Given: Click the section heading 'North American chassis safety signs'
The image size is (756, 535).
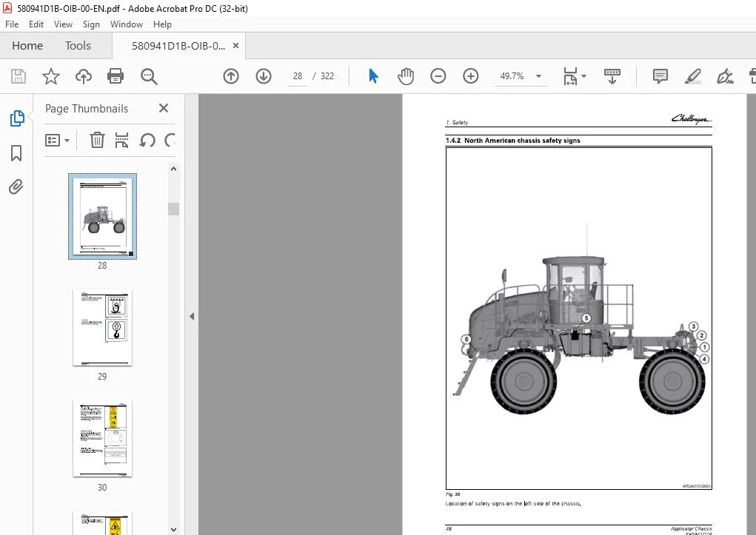Looking at the screenshot, I should (522, 141).
